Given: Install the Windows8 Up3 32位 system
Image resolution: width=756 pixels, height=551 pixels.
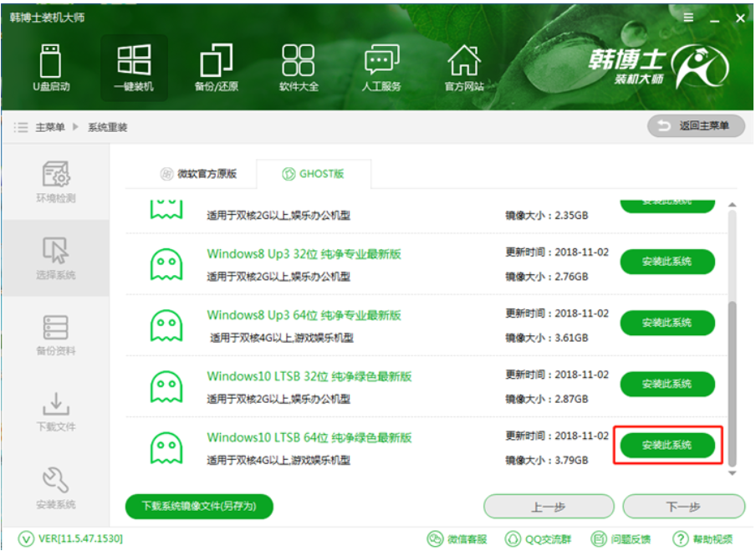Looking at the screenshot, I should click(x=667, y=261).
